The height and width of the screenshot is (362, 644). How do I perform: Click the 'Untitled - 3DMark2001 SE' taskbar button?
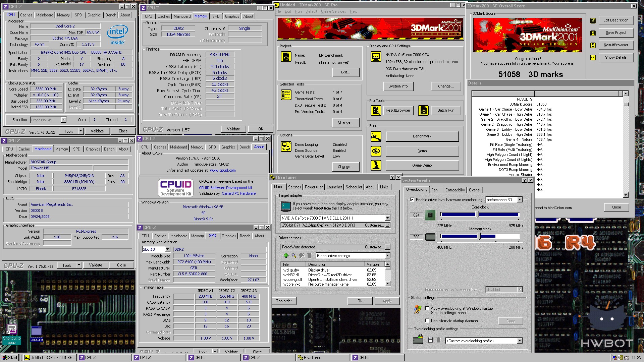pos(50,358)
